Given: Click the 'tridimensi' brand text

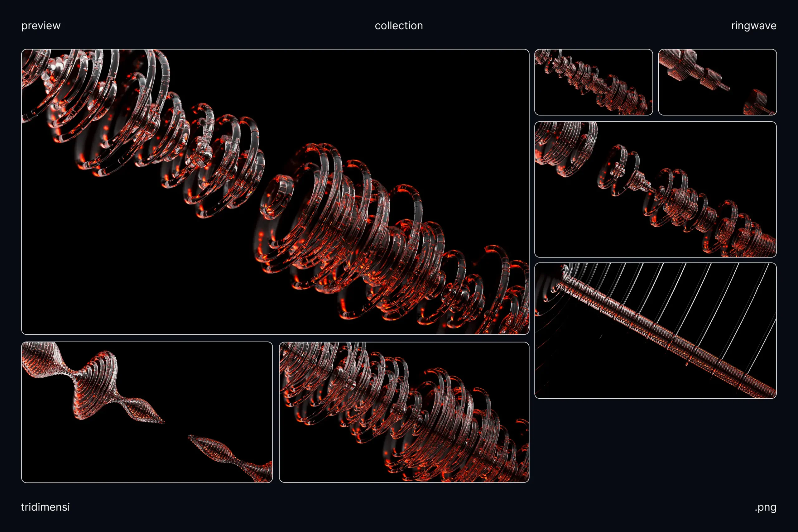Looking at the screenshot, I should [x=45, y=507].
